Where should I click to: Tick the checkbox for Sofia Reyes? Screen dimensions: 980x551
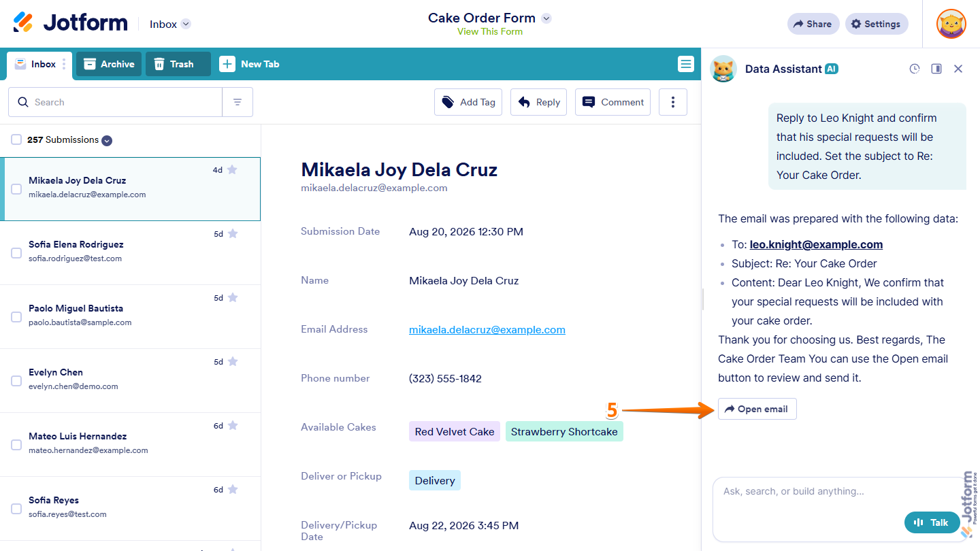[16, 509]
